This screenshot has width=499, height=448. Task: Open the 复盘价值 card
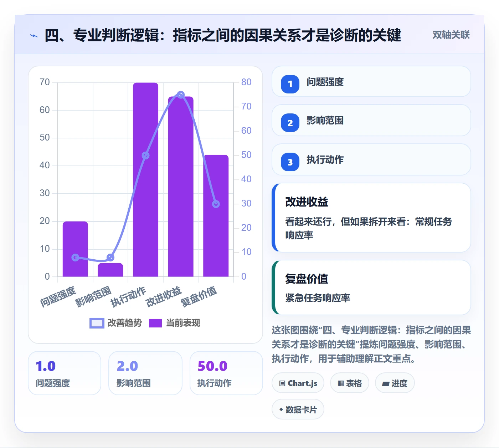click(x=371, y=287)
